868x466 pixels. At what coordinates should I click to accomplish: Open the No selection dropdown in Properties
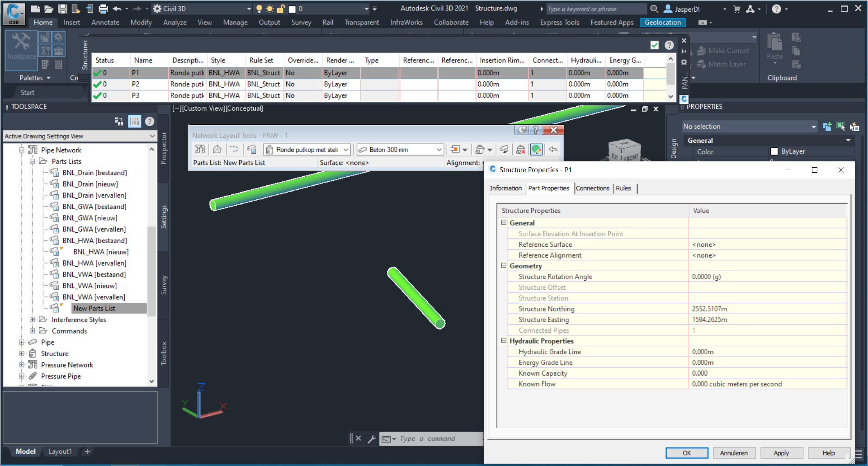point(813,127)
